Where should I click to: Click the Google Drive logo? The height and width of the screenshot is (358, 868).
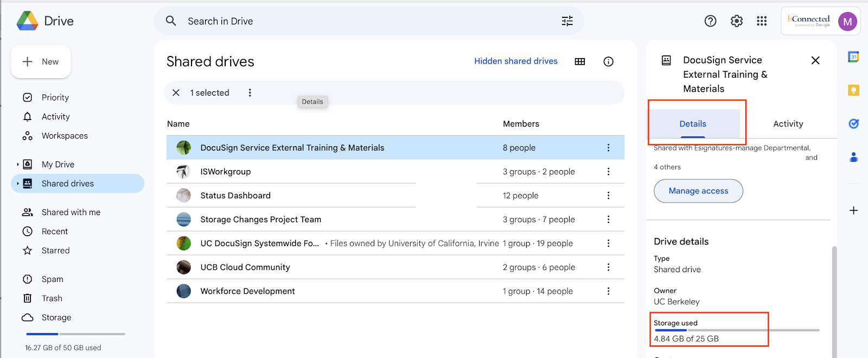coord(28,21)
